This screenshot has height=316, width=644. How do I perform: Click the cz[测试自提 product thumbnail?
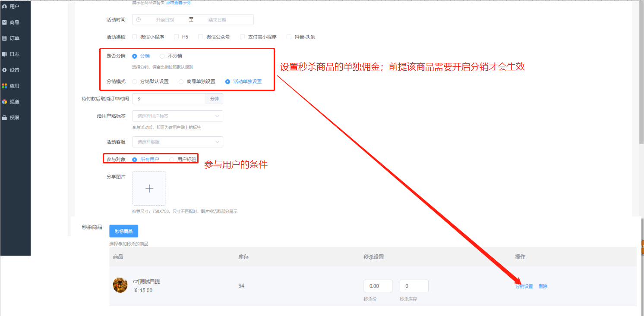pyautogui.click(x=120, y=285)
